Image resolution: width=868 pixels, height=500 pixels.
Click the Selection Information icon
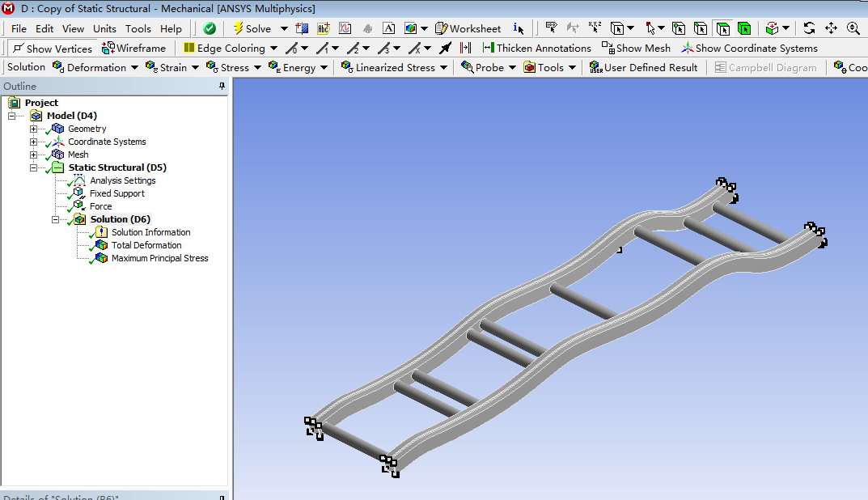pos(519,28)
